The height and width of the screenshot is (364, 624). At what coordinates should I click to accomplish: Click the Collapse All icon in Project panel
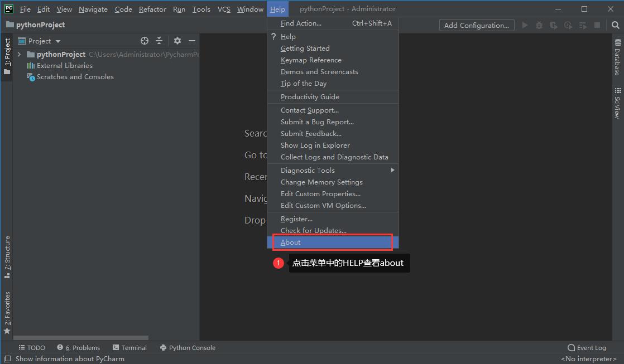pos(159,41)
